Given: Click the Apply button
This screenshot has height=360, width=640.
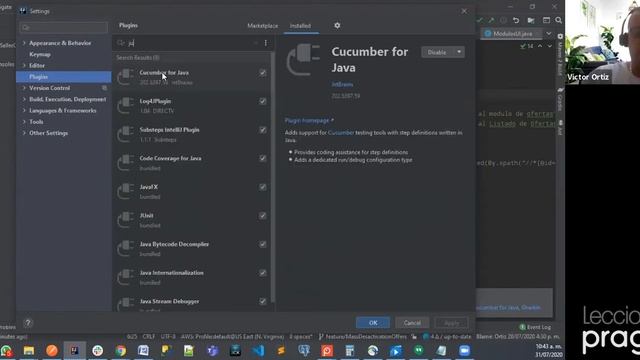Looking at the screenshot, I should pos(451,322).
